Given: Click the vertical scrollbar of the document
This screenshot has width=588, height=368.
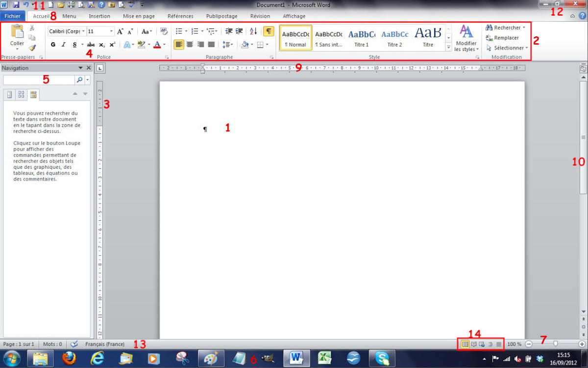Looking at the screenshot, I should [583, 137].
